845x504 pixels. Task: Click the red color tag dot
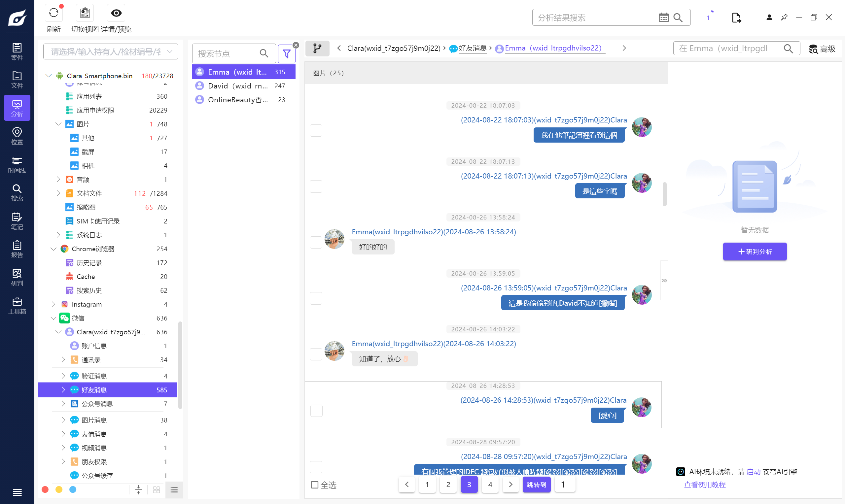coord(45,489)
